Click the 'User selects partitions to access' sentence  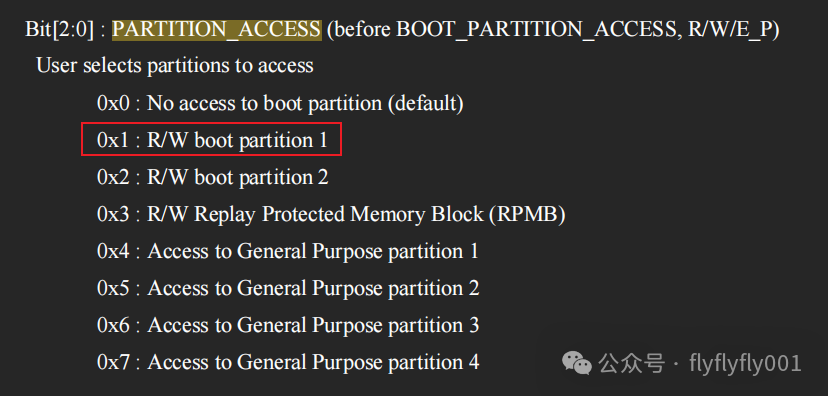tap(175, 66)
